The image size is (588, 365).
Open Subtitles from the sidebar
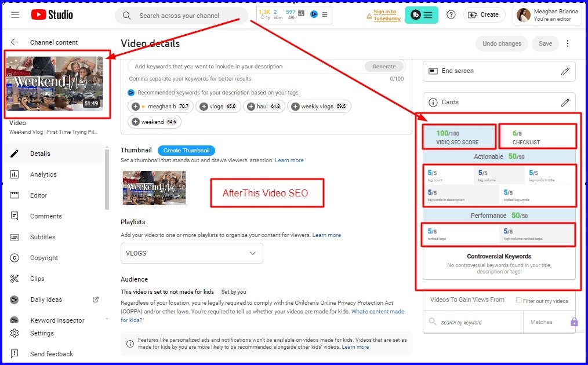pyautogui.click(x=43, y=237)
